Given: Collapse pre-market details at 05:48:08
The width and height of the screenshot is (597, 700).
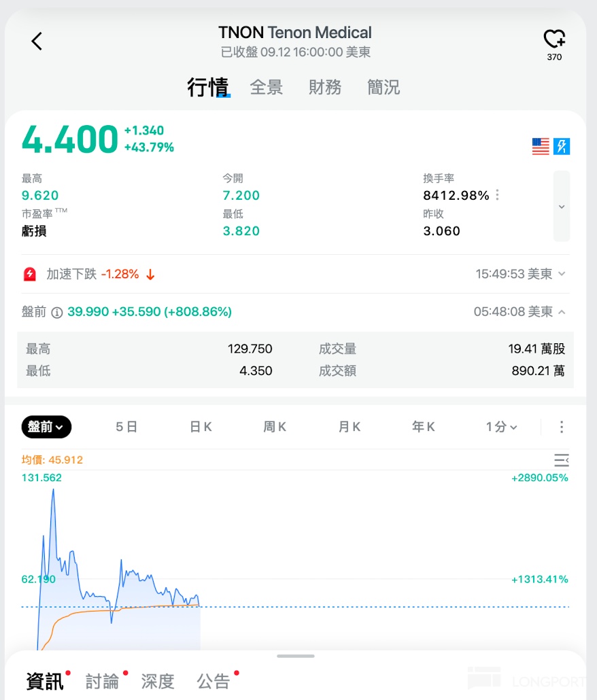Looking at the screenshot, I should point(562,312).
